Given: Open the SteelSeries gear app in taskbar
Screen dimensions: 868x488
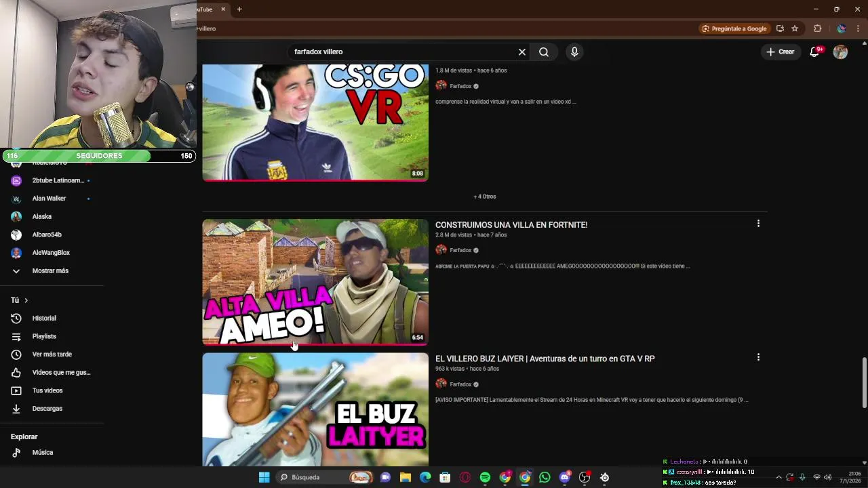Looking at the screenshot, I should (x=604, y=477).
